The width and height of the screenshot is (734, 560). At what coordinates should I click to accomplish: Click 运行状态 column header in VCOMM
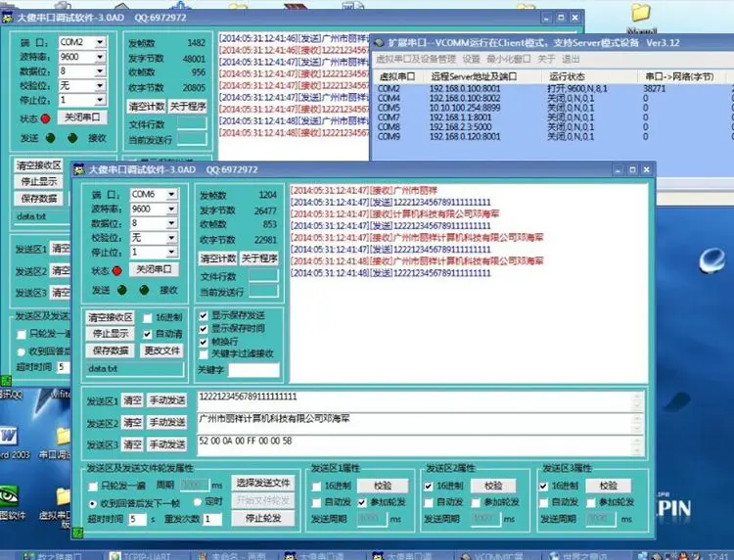(590, 76)
